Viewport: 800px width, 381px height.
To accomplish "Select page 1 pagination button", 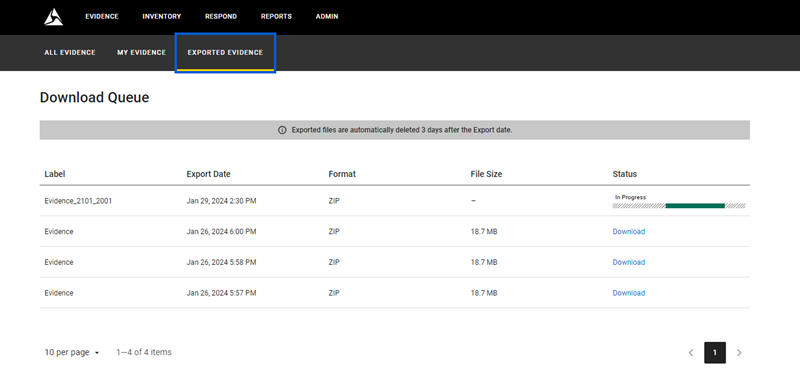I will tap(715, 352).
